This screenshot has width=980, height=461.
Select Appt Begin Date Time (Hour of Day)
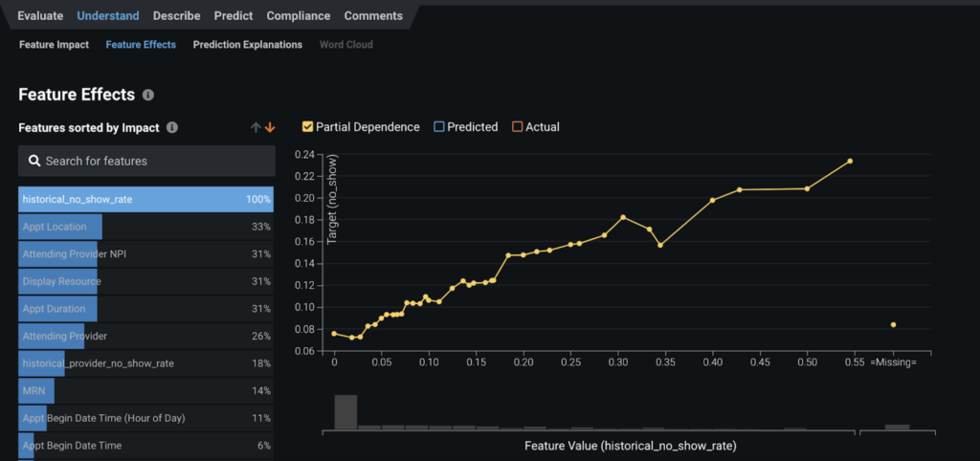tap(145, 418)
